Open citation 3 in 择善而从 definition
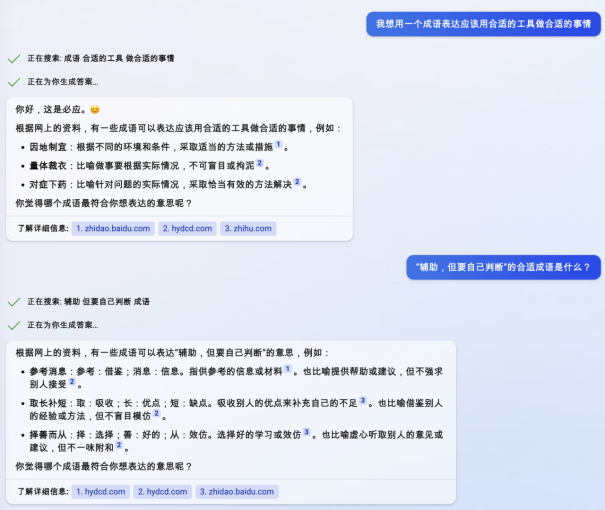The height and width of the screenshot is (510, 605). pyautogui.click(x=306, y=432)
